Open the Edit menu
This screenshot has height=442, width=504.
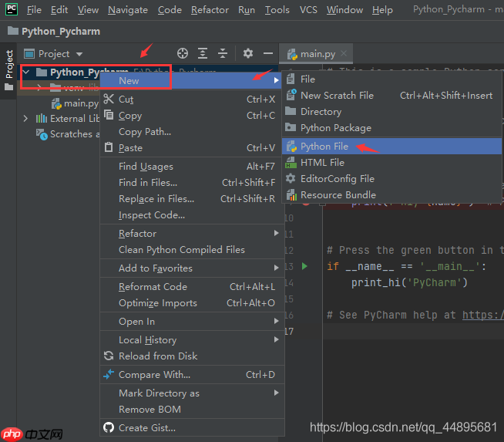(x=59, y=10)
